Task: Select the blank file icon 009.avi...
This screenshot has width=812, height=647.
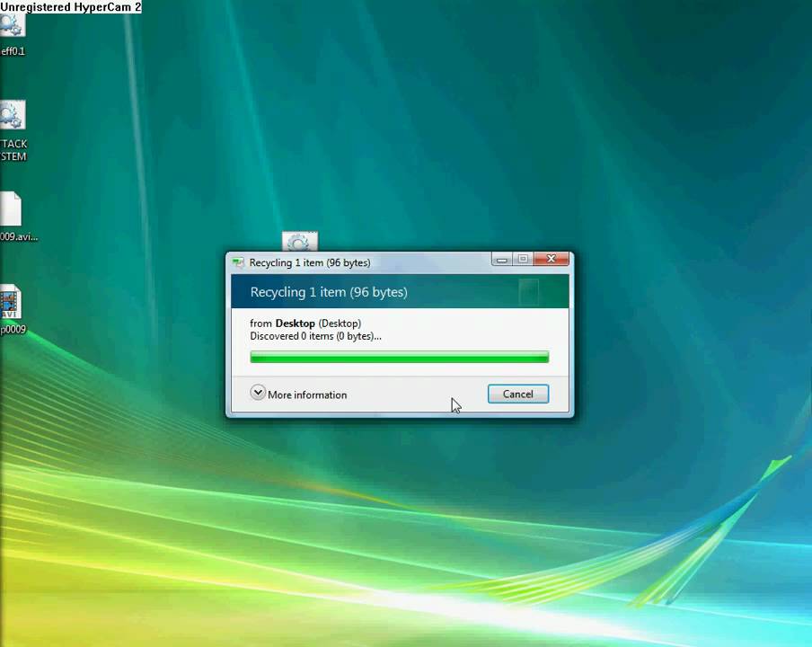Action: pos(11,208)
